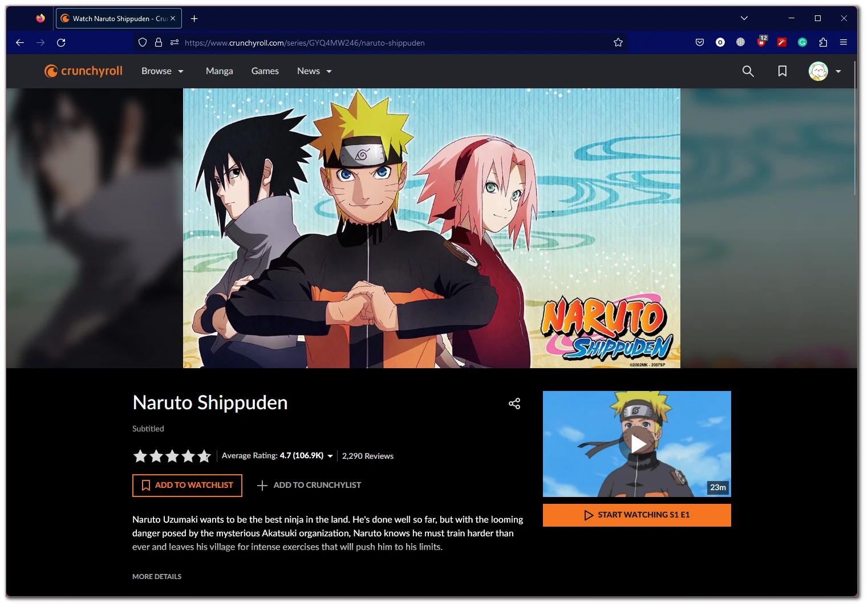Expand More Details section

click(x=157, y=576)
